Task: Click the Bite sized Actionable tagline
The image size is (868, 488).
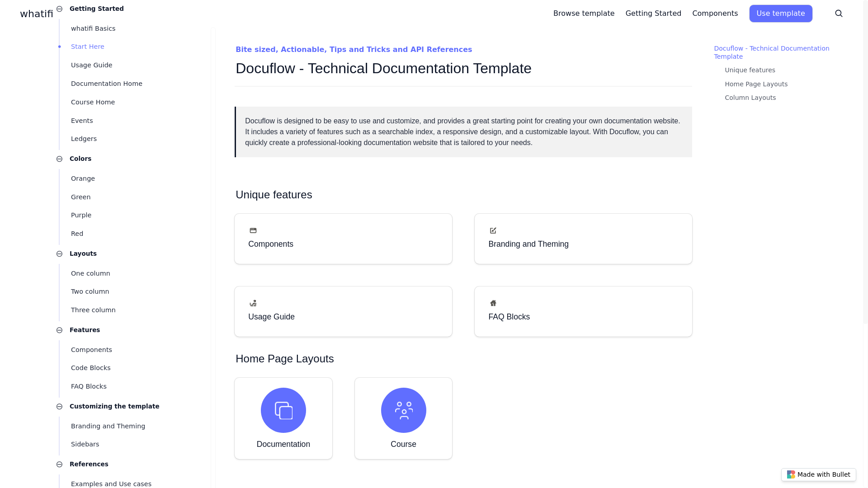Action: [354, 50]
